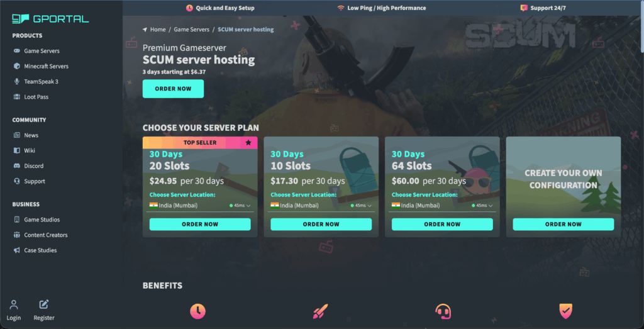
Task: Click the Low Ping wifi icon
Action: click(341, 8)
